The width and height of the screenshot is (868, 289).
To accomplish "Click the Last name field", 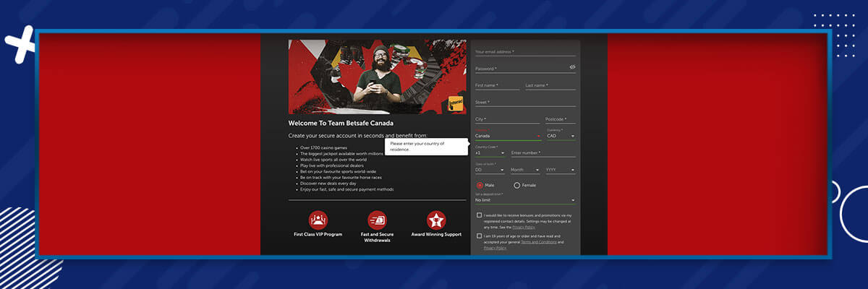I will coord(550,85).
